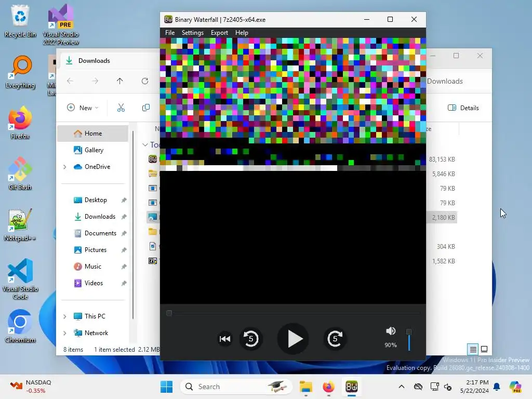Click Explorer's Forward navigation arrow
The image size is (532, 399).
coord(95,81)
